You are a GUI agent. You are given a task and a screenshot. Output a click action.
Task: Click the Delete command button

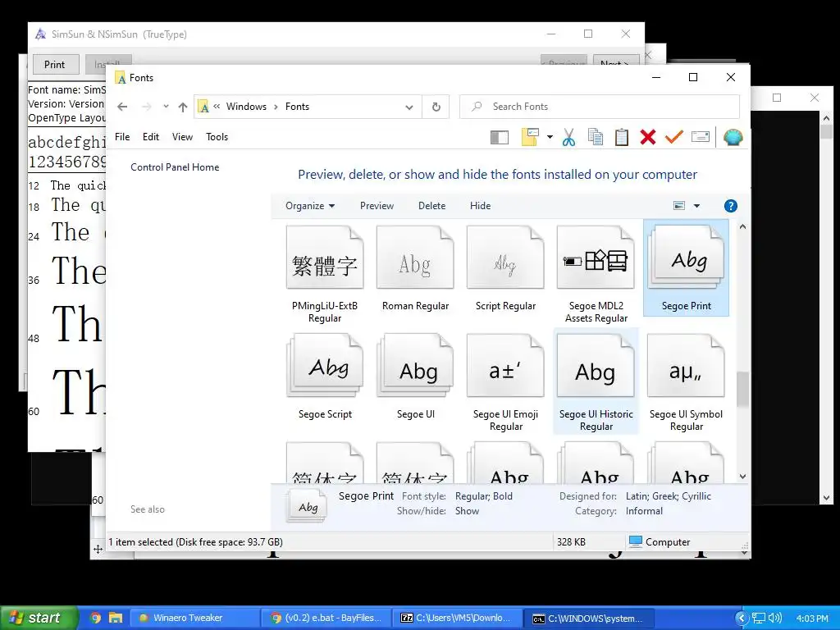[431, 206]
